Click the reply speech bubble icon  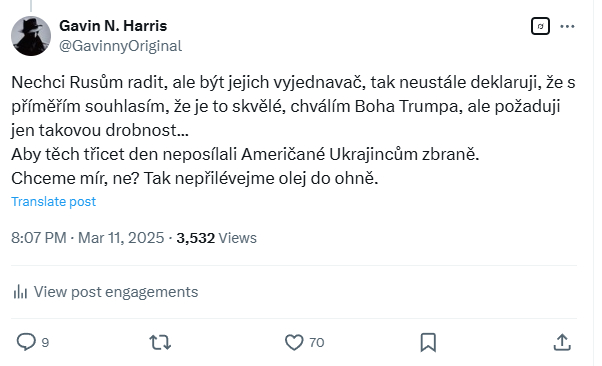[26, 342]
